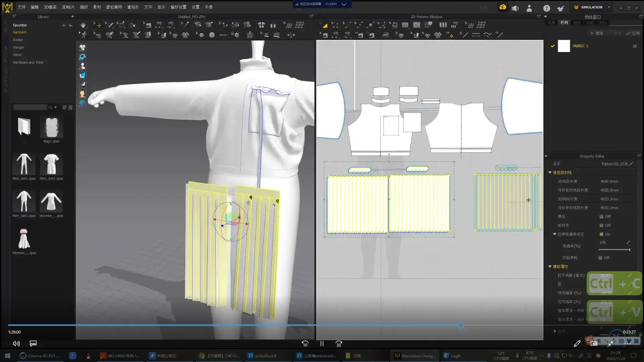The image size is (644, 362).
Task: Click the garment display icon in 3D sidebar
Action: point(82,48)
